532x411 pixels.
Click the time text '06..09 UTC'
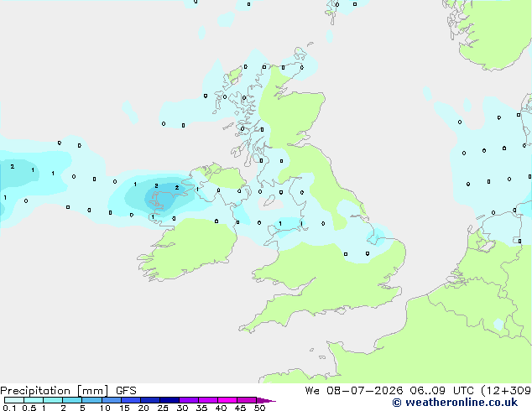click(x=441, y=391)
